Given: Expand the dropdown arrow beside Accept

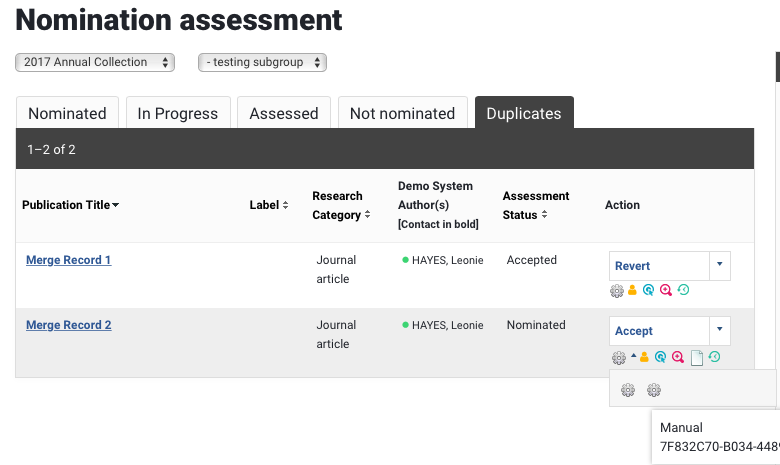Looking at the screenshot, I should [720, 331].
